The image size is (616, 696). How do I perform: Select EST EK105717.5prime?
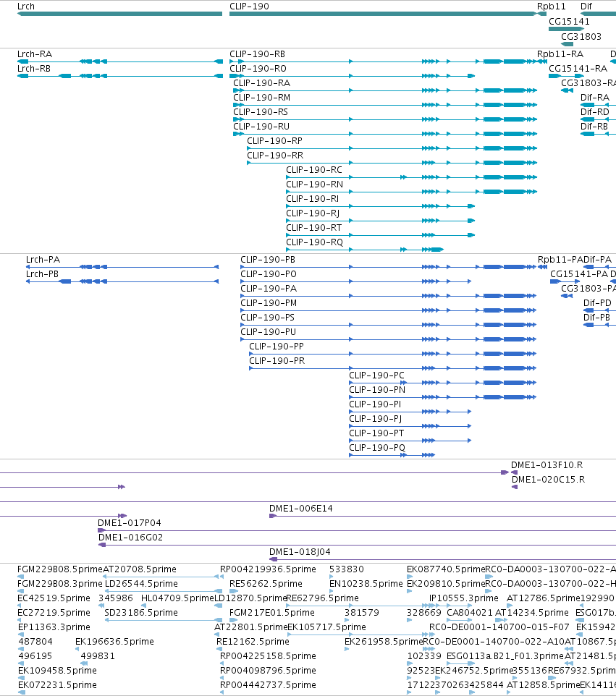[x=326, y=627]
